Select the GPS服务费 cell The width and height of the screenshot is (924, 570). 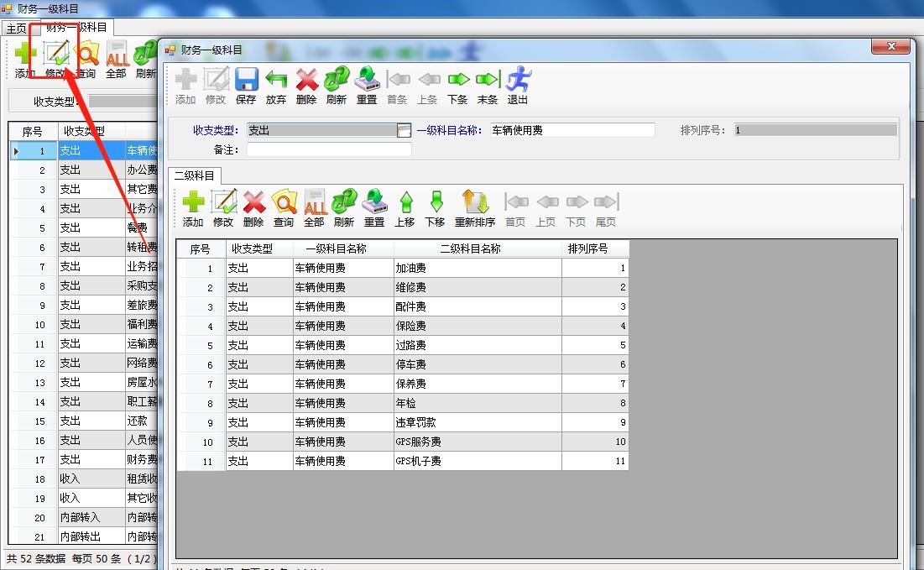point(478,442)
